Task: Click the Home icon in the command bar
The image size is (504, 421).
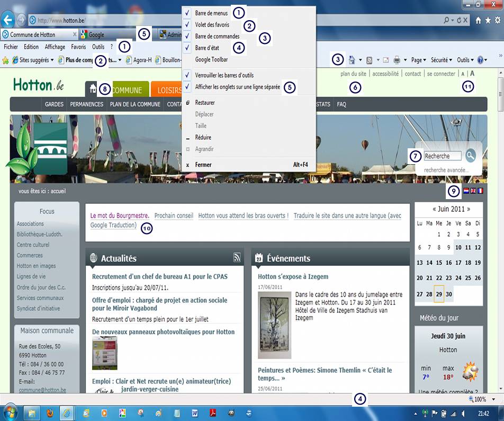Action: tap(352, 60)
